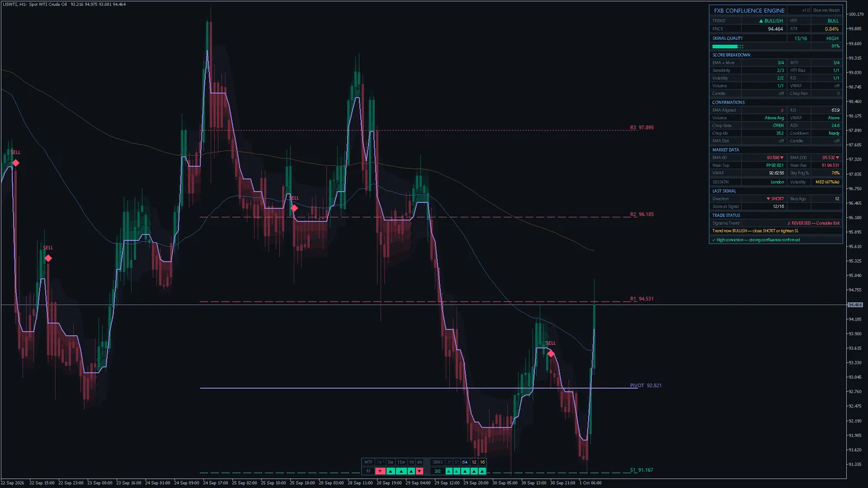Click the R2 96.185 level label
Screen dimensions: 868x488
pos(642,214)
